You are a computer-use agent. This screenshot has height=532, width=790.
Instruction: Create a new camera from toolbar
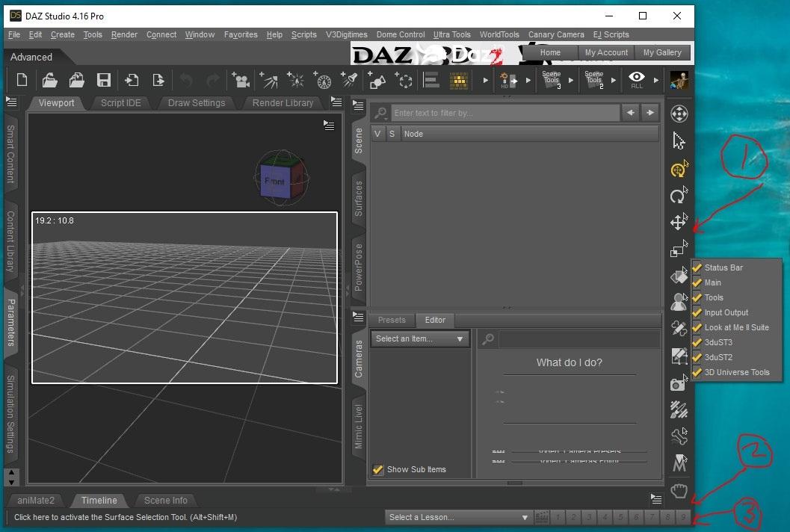click(241, 80)
